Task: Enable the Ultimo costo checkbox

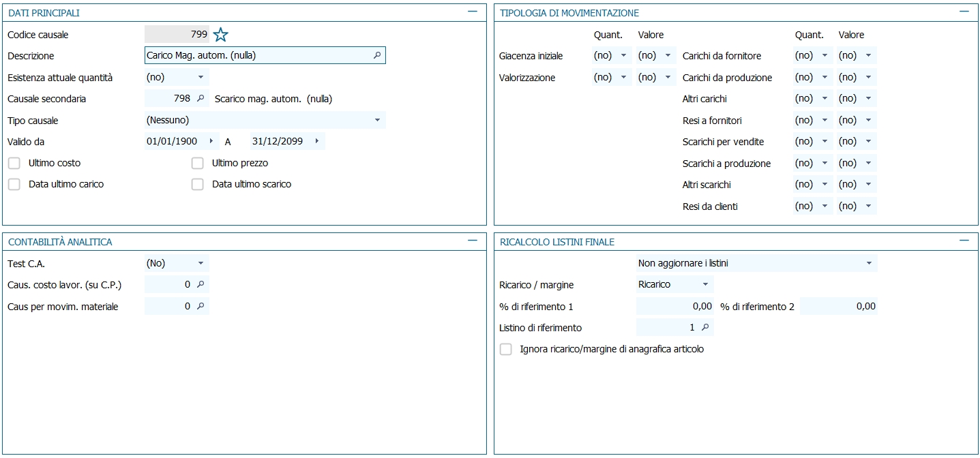Action: (x=14, y=164)
